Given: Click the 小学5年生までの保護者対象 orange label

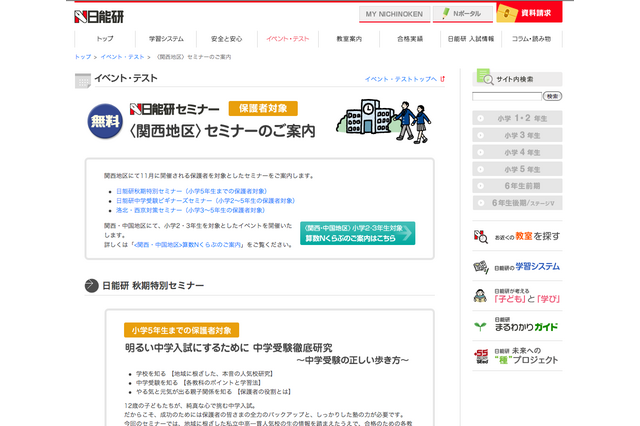Looking at the screenshot, I should (182, 330).
